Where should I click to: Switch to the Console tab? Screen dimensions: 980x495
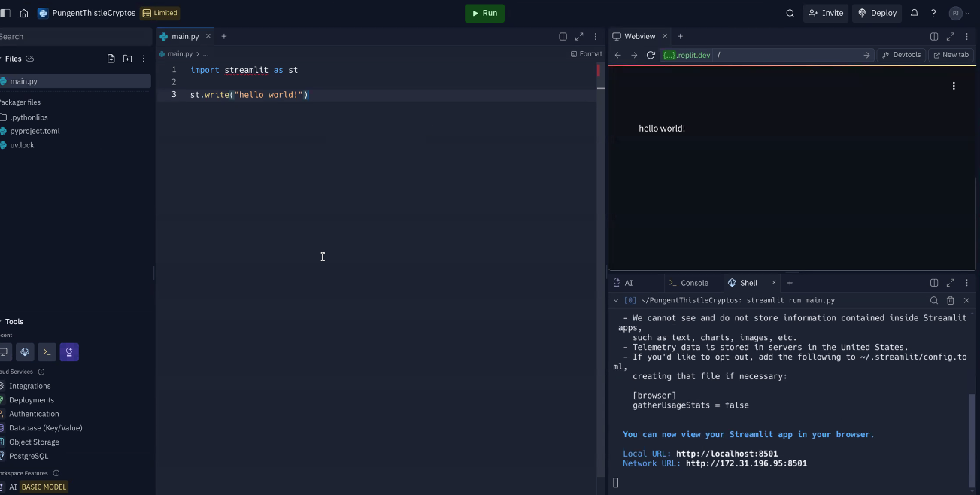(x=690, y=283)
